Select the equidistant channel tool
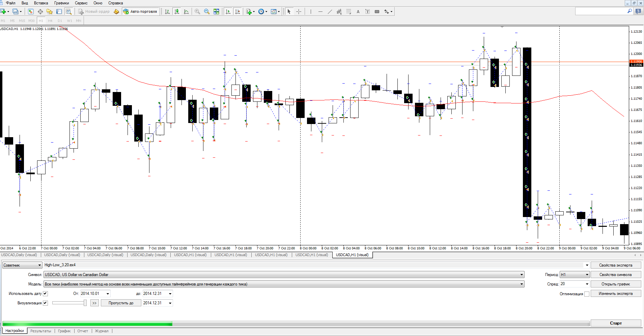Image resolution: width=644 pixels, height=336 pixels. [339, 11]
